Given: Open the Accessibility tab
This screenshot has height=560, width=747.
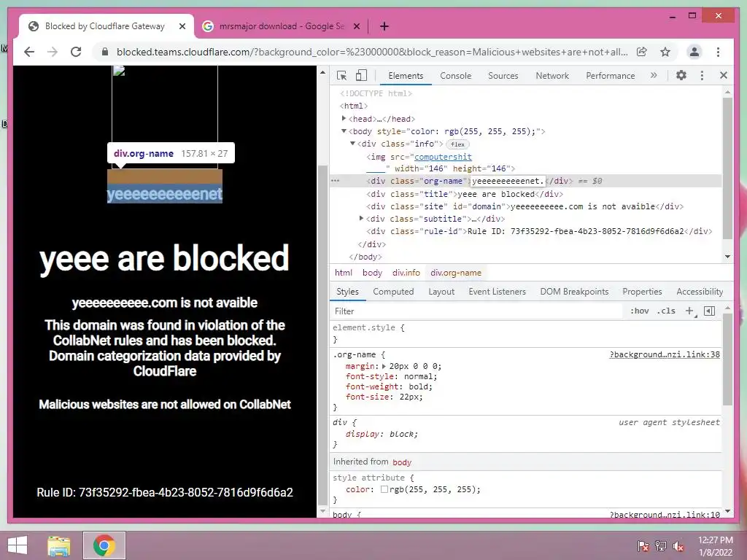Looking at the screenshot, I should pyautogui.click(x=700, y=292).
